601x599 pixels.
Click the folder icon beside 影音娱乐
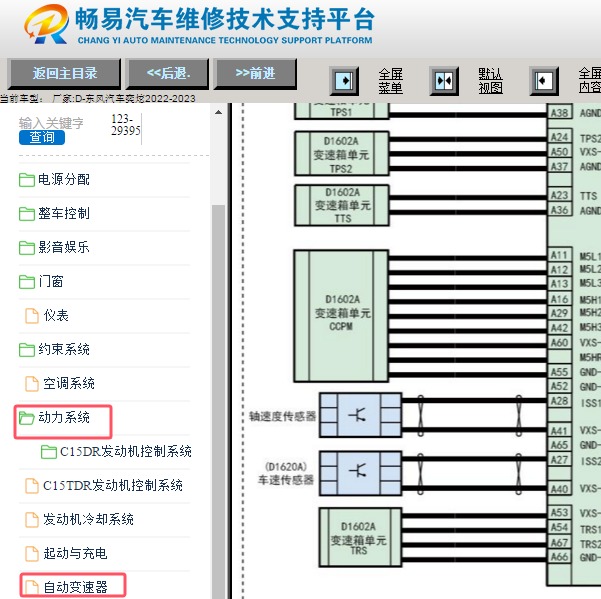(x=26, y=248)
